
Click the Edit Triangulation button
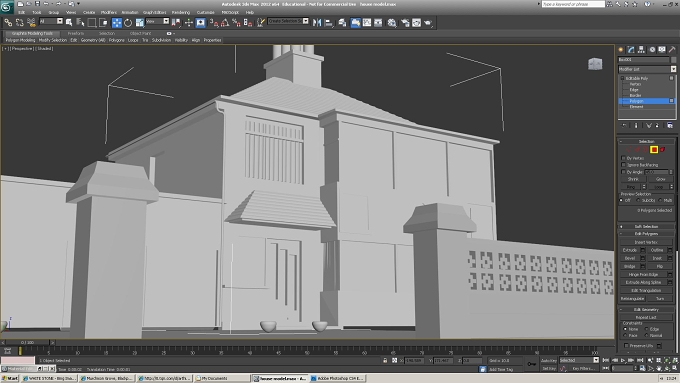pos(646,291)
